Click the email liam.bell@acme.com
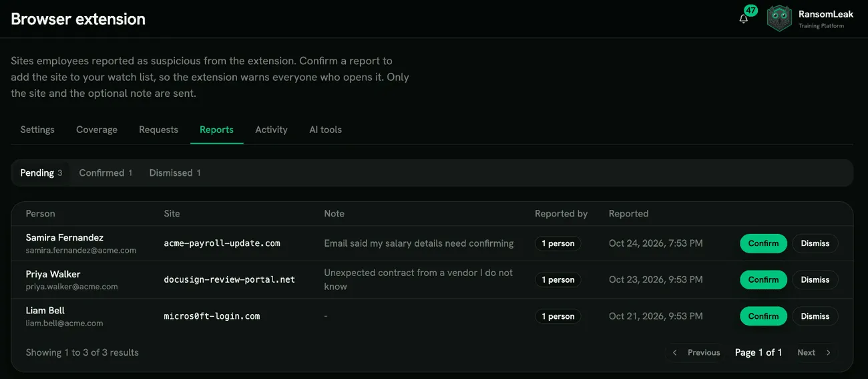 pyautogui.click(x=64, y=323)
